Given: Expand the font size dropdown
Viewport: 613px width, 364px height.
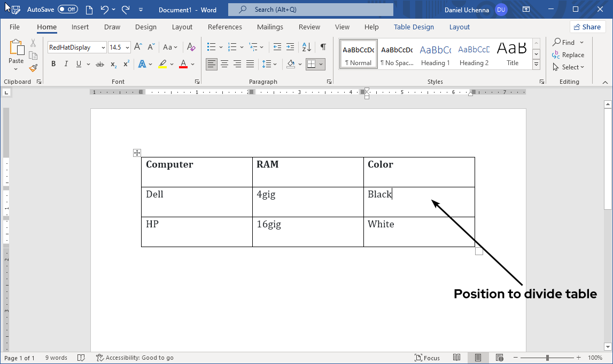Looking at the screenshot, I should coord(127,48).
